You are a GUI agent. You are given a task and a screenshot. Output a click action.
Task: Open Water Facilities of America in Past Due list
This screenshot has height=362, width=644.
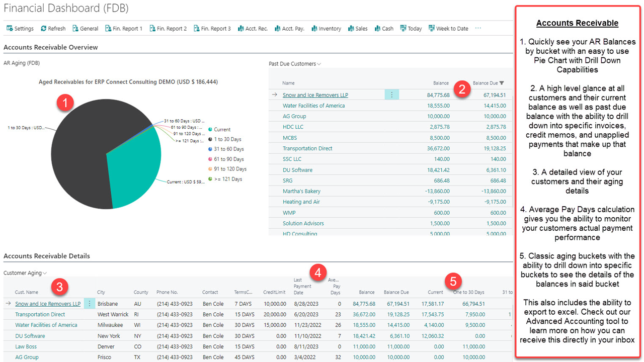[314, 106]
